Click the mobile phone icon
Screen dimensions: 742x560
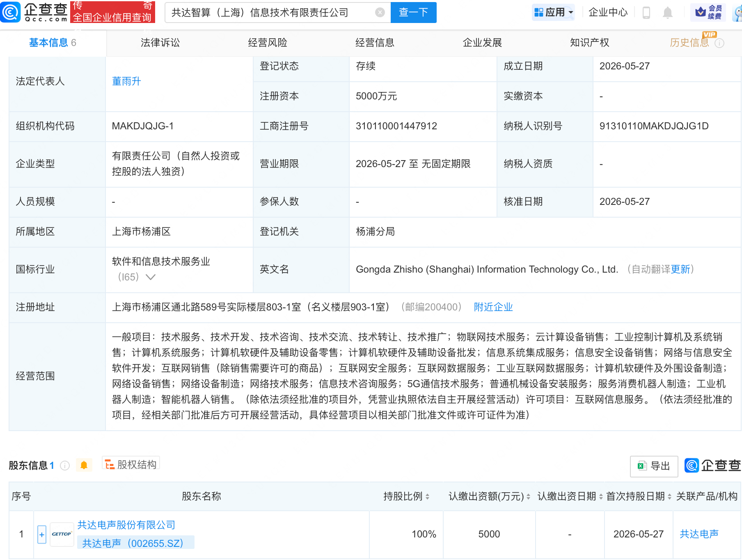click(x=646, y=13)
